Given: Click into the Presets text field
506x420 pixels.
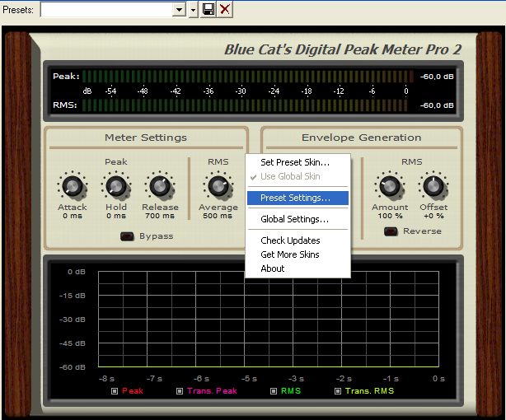Looking at the screenshot, I should [106, 10].
